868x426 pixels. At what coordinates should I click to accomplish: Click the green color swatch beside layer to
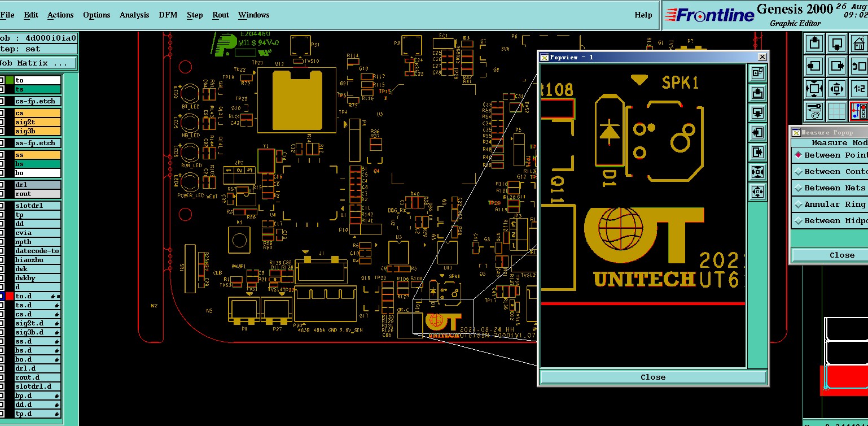tap(10, 80)
